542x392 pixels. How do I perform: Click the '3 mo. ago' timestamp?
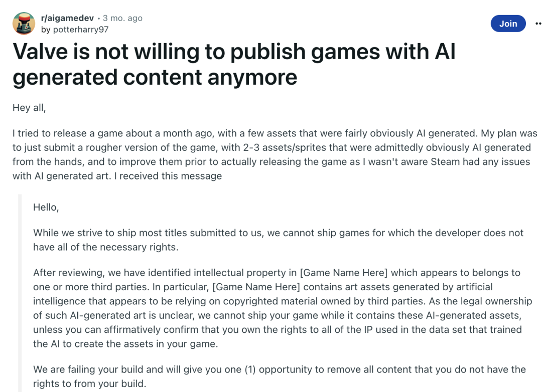coord(122,18)
